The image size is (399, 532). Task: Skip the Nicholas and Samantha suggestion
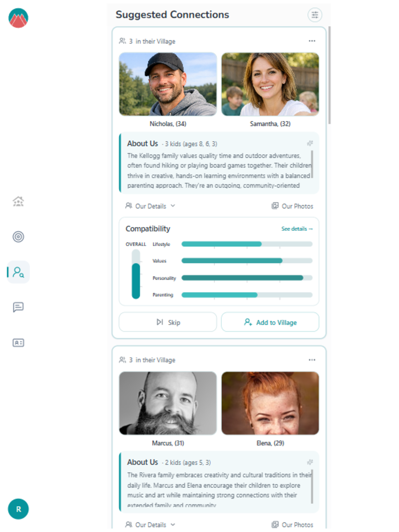click(x=168, y=322)
